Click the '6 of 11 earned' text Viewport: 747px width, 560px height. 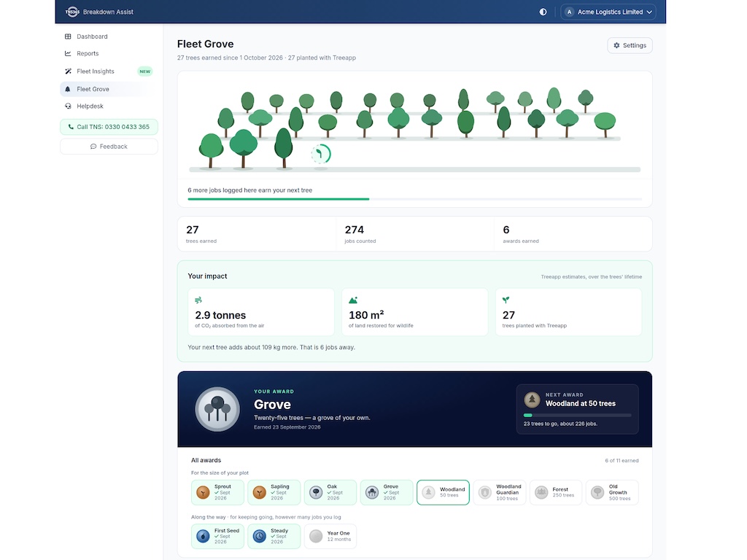622,461
